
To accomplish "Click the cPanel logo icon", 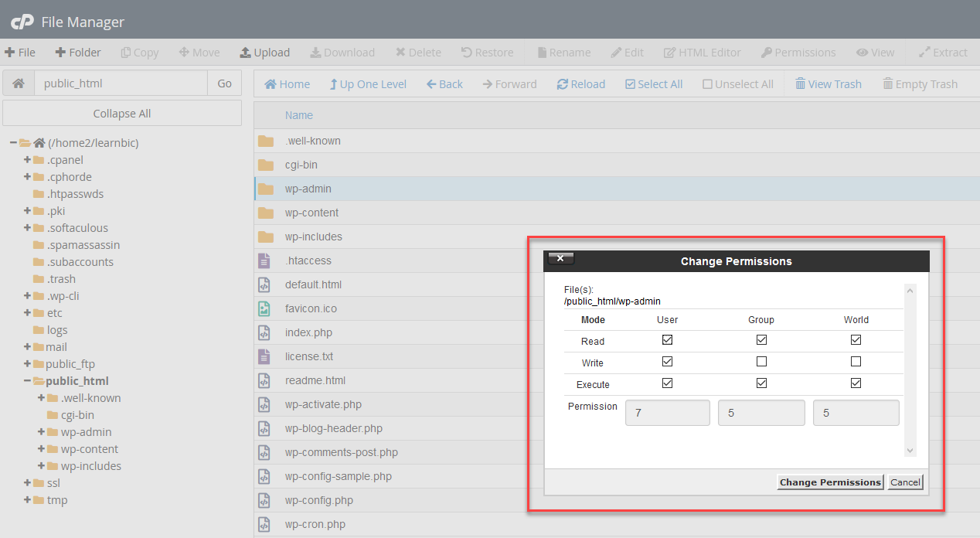I will point(22,22).
